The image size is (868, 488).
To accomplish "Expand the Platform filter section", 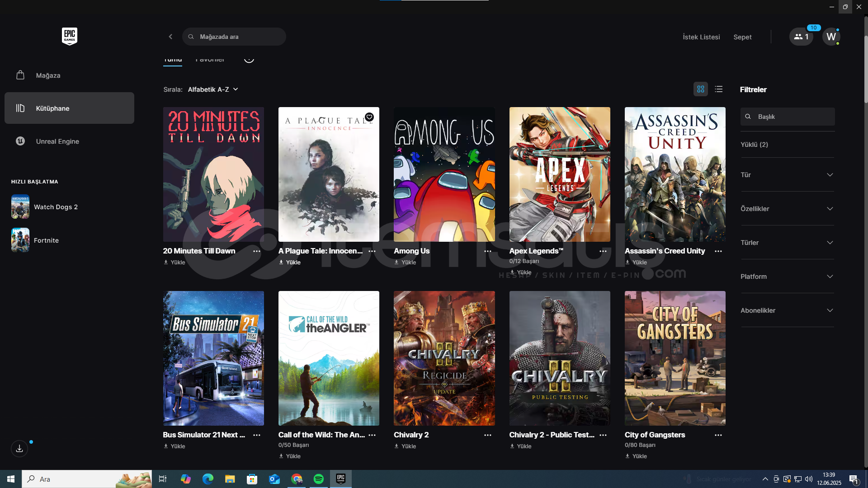I will click(787, 277).
